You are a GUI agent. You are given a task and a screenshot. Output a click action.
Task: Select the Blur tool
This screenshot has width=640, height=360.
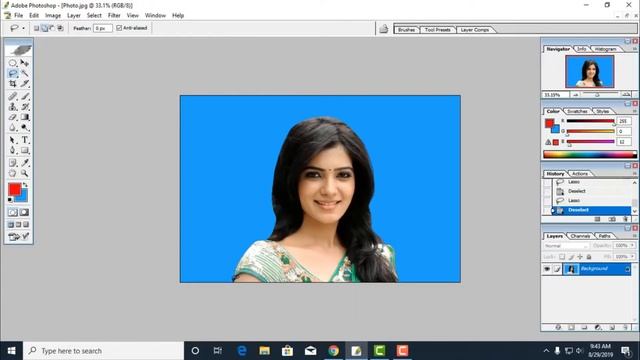point(13,128)
